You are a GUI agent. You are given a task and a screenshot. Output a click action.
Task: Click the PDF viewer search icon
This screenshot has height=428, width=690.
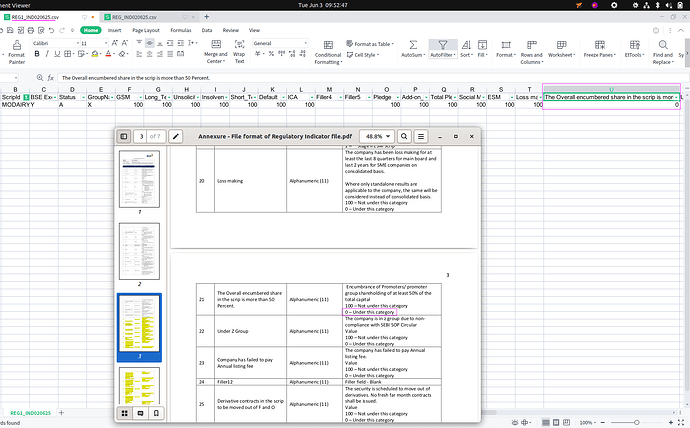coord(405,136)
